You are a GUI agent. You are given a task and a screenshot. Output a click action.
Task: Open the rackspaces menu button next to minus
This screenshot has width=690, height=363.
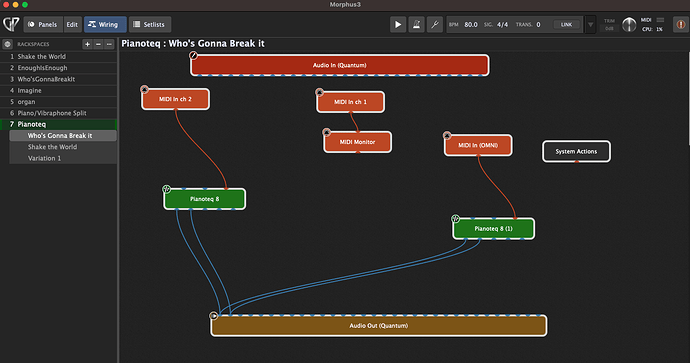click(109, 44)
